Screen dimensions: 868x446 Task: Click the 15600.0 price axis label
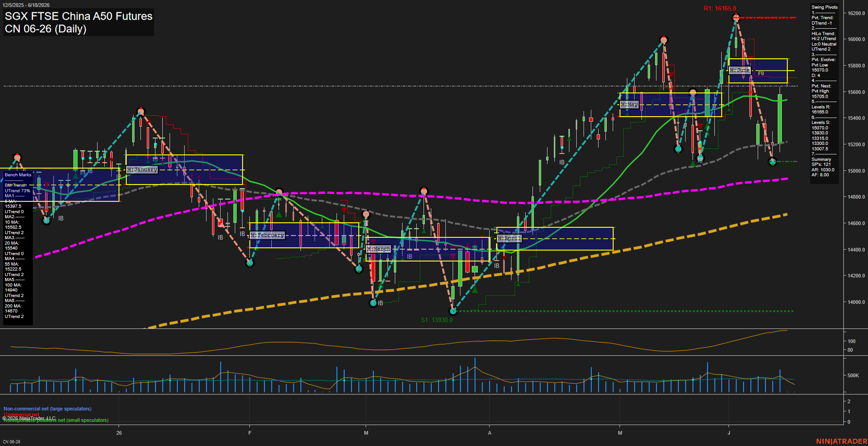coord(856,92)
